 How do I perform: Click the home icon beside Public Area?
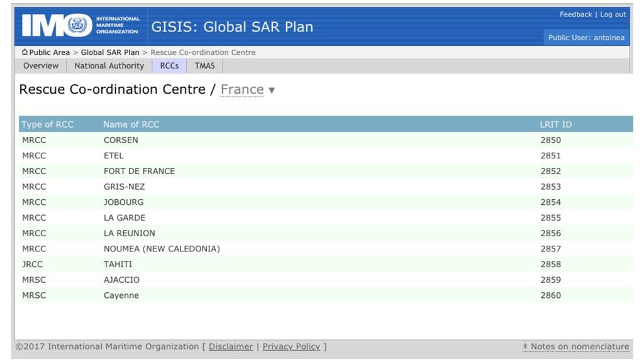point(25,52)
